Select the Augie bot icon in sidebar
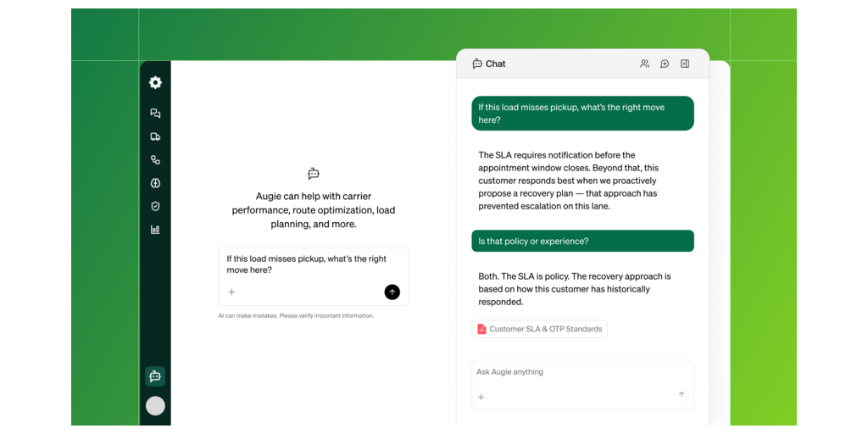The width and height of the screenshot is (868, 434). pos(155,376)
